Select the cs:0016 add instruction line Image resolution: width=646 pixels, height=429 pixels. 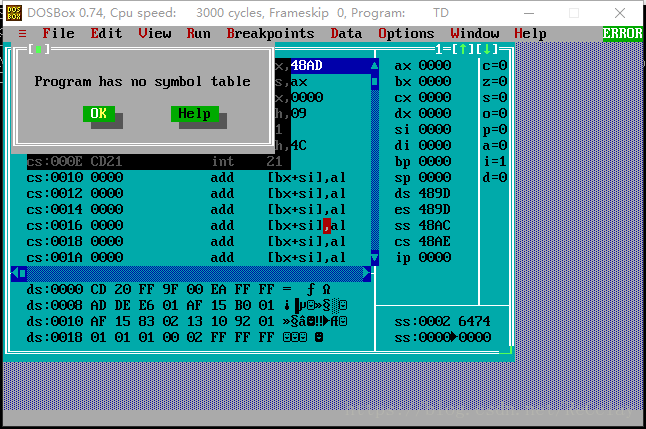(186, 225)
